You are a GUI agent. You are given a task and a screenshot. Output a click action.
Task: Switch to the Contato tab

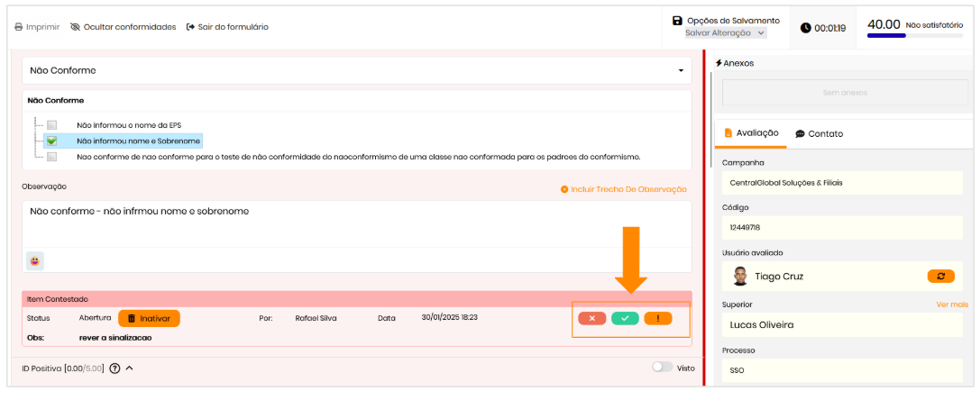[819, 133]
